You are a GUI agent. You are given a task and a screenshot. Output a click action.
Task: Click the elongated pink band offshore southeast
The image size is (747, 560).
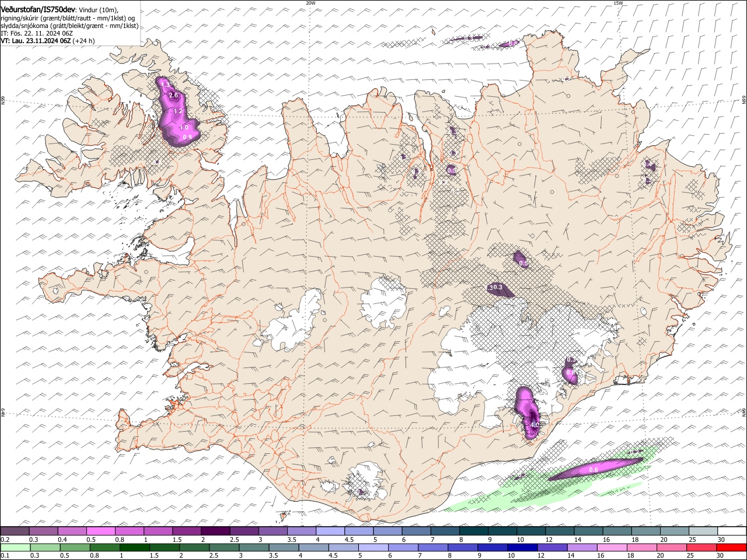pyautogui.click(x=595, y=469)
